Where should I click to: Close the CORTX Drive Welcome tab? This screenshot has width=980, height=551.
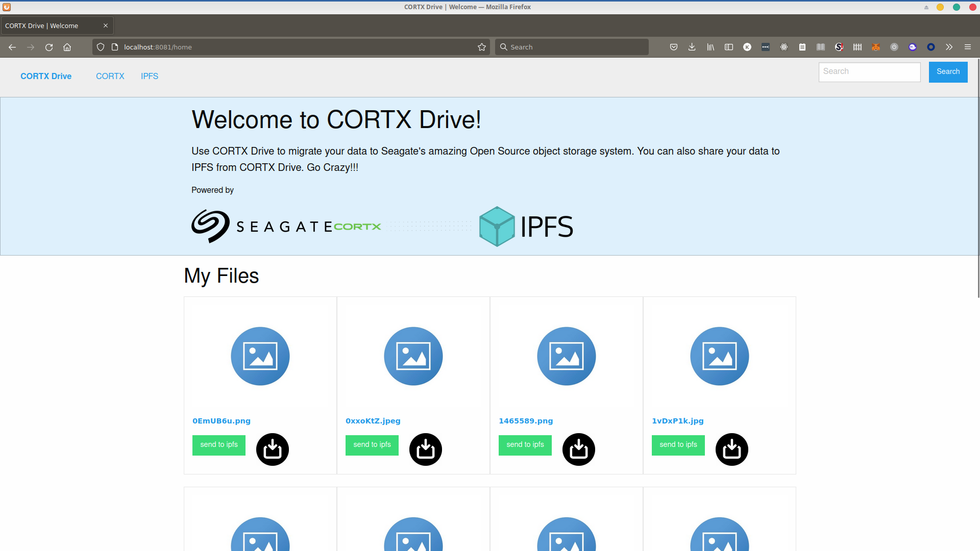106,26
